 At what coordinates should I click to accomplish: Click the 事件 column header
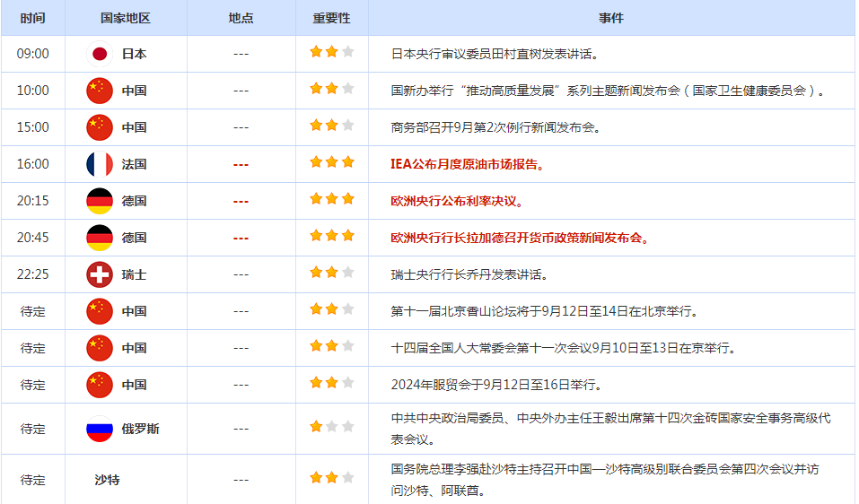point(611,18)
